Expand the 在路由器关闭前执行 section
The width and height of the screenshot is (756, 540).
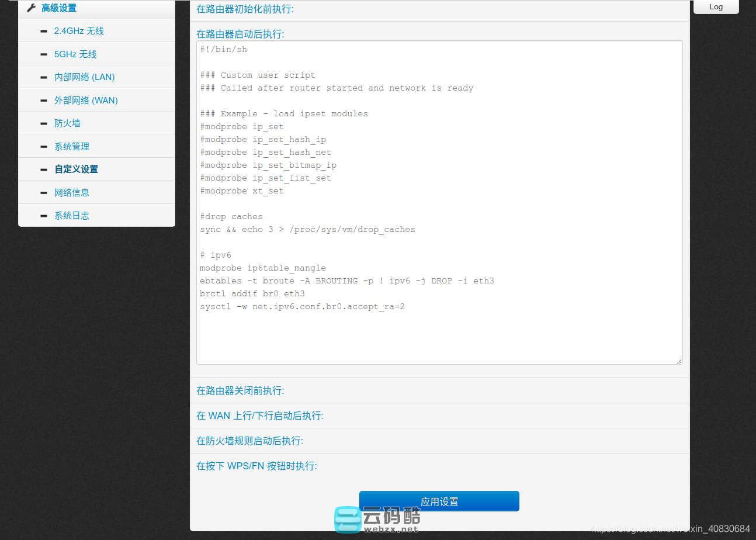click(240, 390)
